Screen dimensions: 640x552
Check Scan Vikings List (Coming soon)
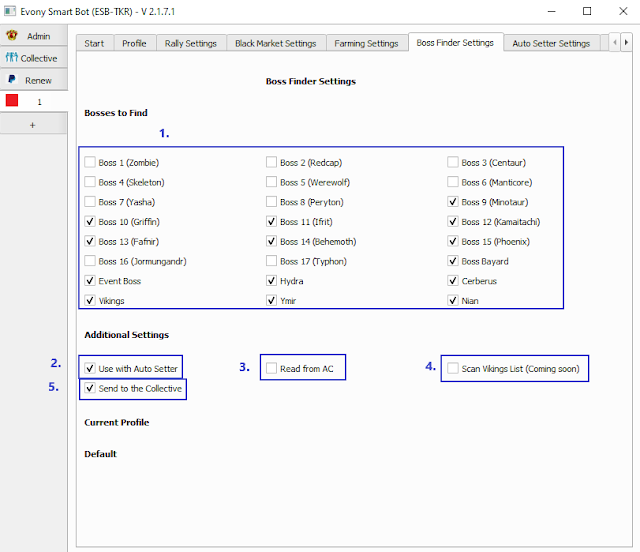coord(453,368)
